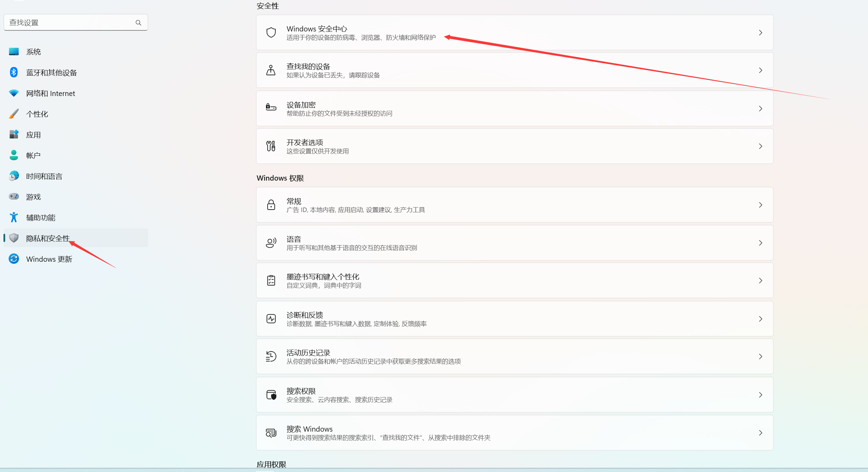Click the search magnifier icon in settings box
The height and width of the screenshot is (472, 868).
pyautogui.click(x=138, y=23)
